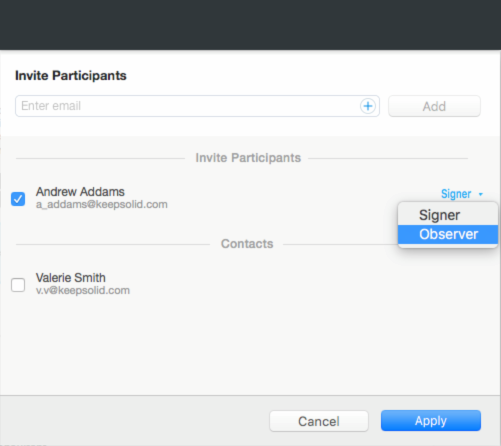The image size is (501, 446).
Task: Select the Valerie Smith contact name
Action: click(71, 278)
